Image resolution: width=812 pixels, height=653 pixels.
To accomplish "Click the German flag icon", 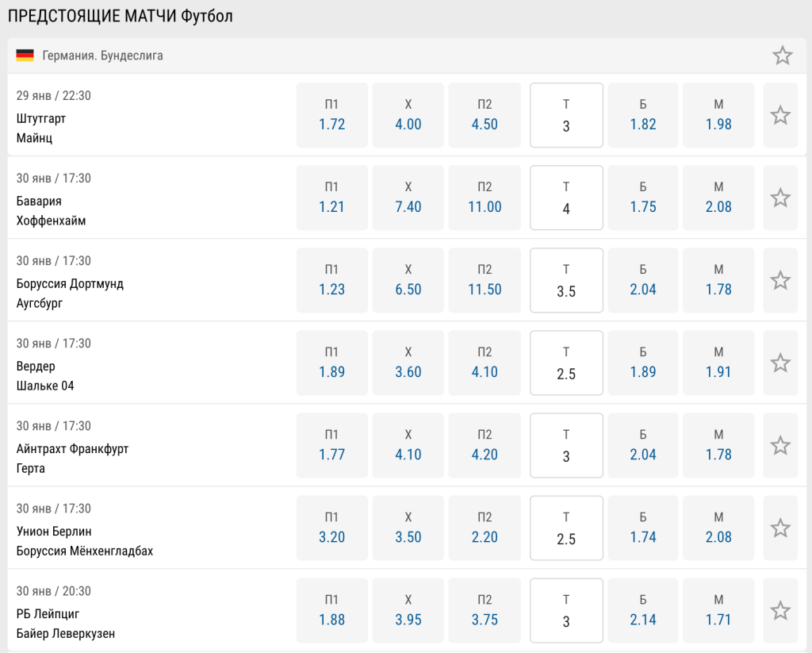I will [x=25, y=56].
